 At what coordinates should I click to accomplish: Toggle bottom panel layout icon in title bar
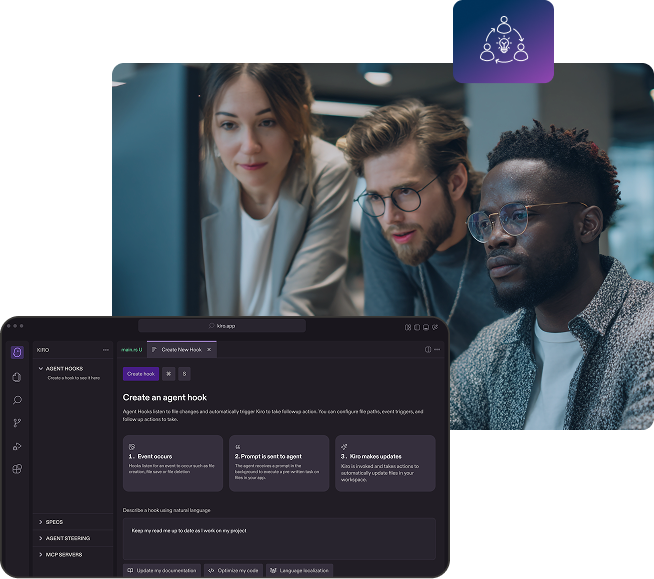pyautogui.click(x=426, y=327)
